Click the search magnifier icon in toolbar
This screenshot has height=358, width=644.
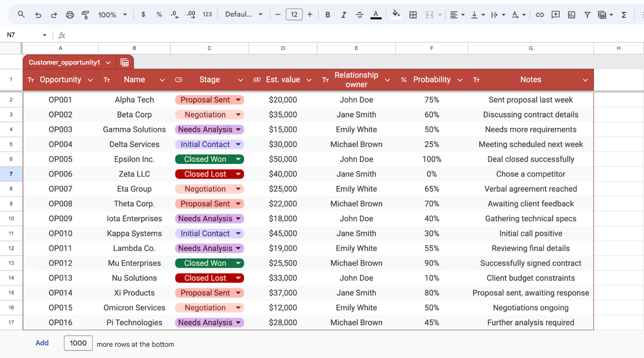(x=21, y=15)
